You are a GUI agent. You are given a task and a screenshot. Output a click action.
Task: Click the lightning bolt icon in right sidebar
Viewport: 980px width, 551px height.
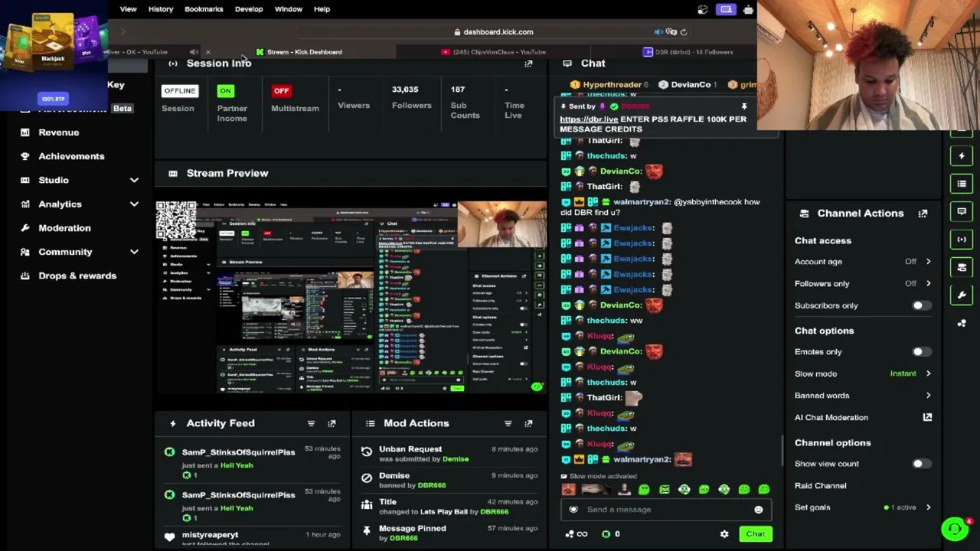[x=962, y=156]
